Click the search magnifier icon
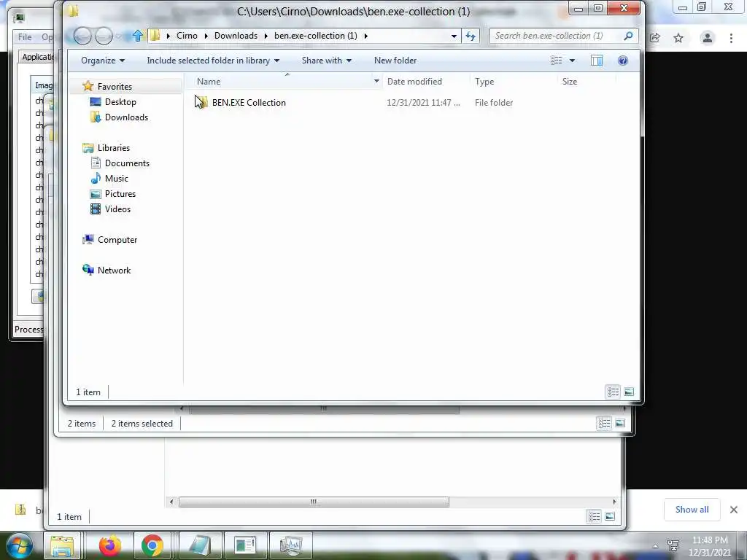This screenshot has height=560, width=747. tap(628, 36)
